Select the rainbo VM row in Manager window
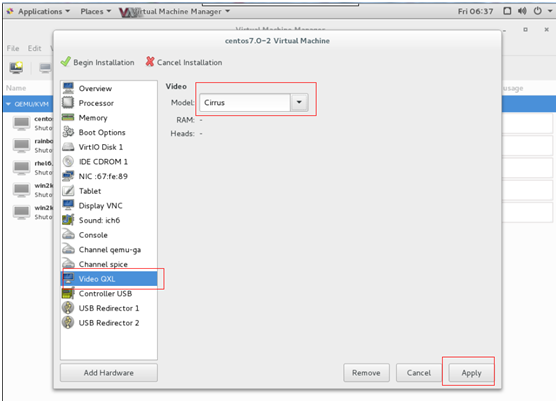 tap(28, 145)
